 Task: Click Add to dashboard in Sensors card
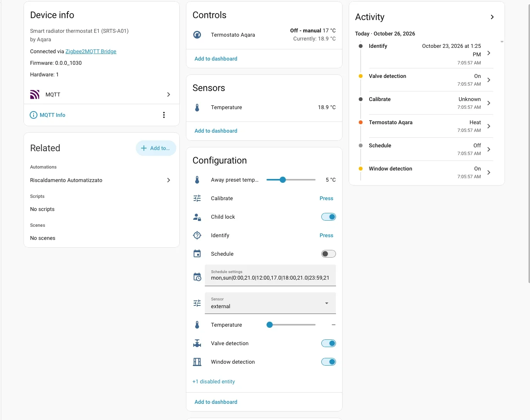tap(216, 131)
